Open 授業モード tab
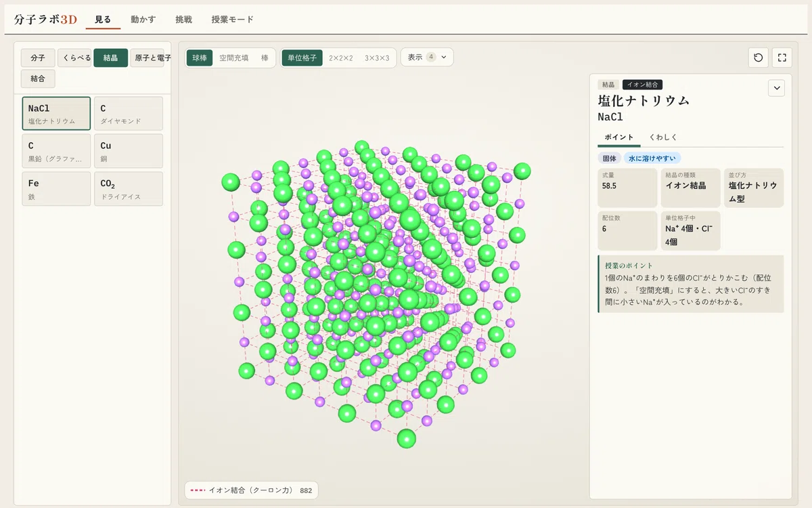The image size is (812, 508). click(232, 20)
